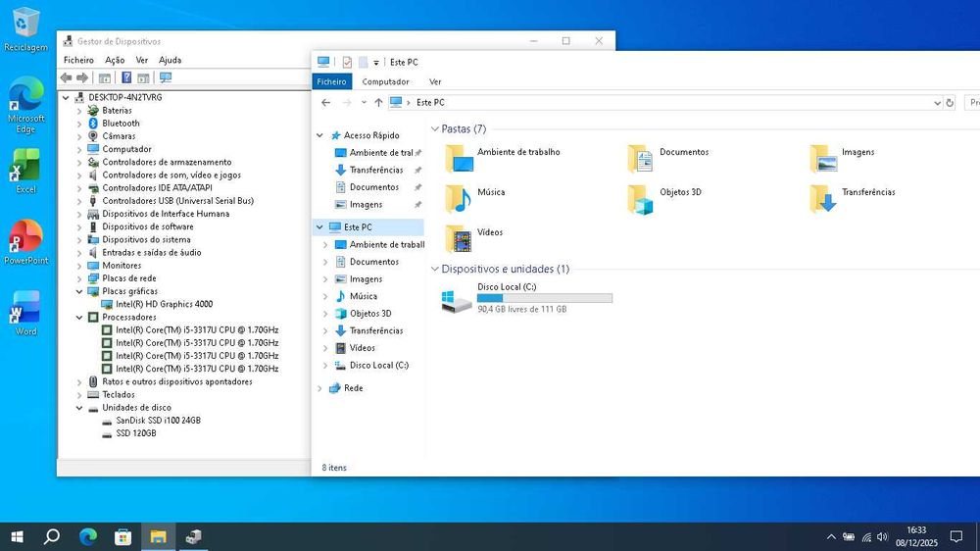Open the Ação menu
Viewport: 980px width, 551px height.
(x=115, y=60)
